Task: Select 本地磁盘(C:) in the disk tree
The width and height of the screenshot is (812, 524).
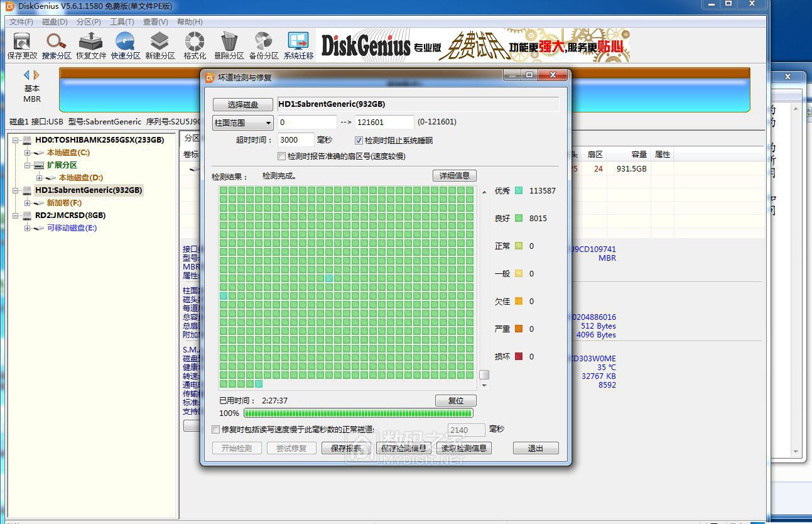Action: pos(68,153)
